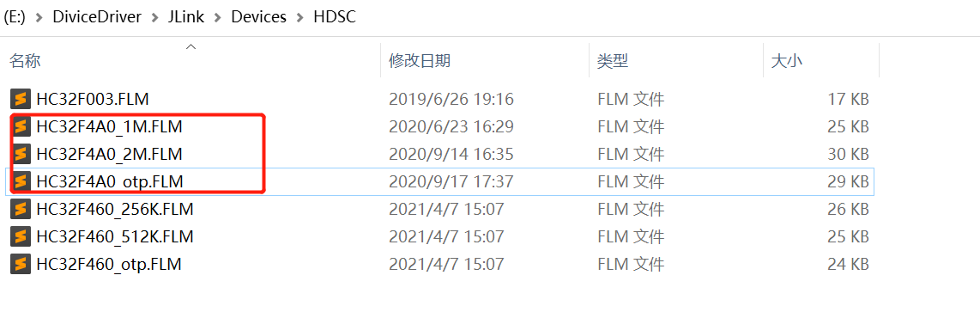Select the HC32F460_512K.FLM file icon
980x312 pixels.
[x=21, y=237]
